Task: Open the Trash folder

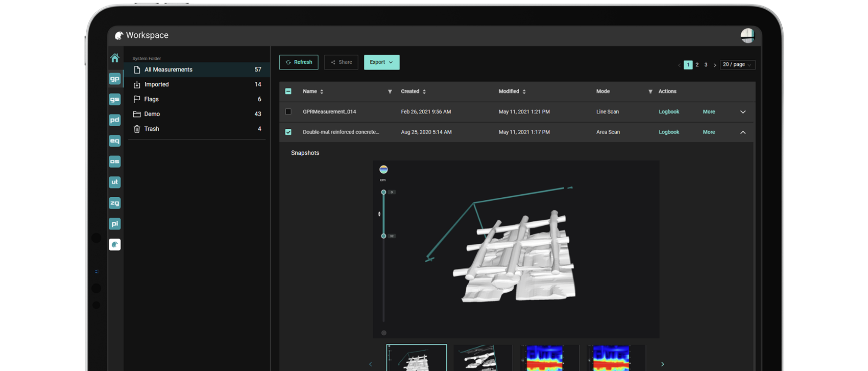Action: pyautogui.click(x=151, y=129)
